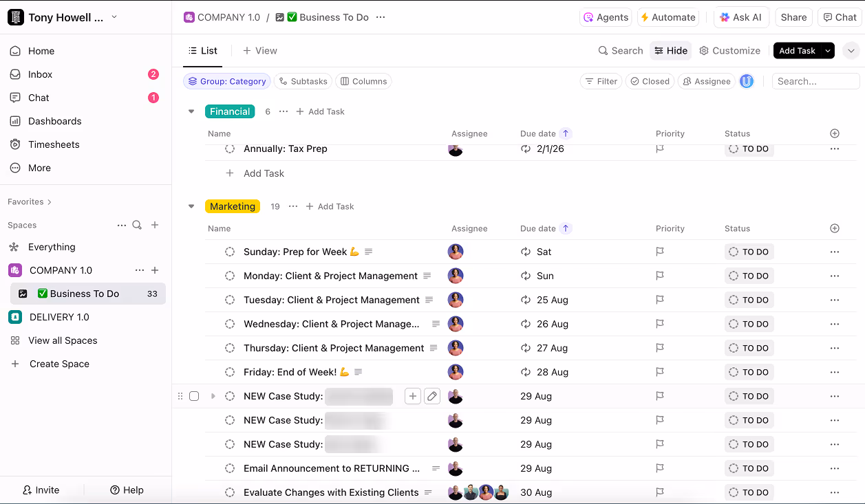This screenshot has width=865, height=504.
Task: Tick the checkbox beside the first NEW Case Study
Action: [x=194, y=396]
